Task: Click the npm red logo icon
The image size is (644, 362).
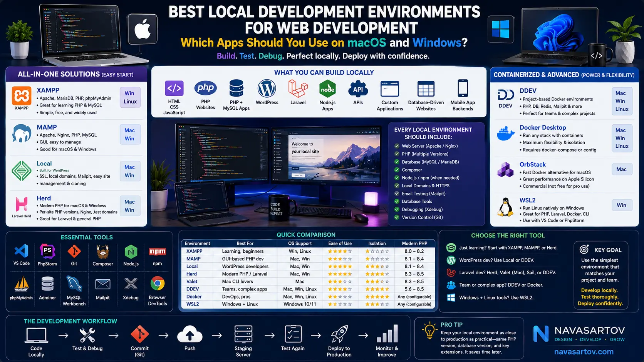Action: (157, 252)
